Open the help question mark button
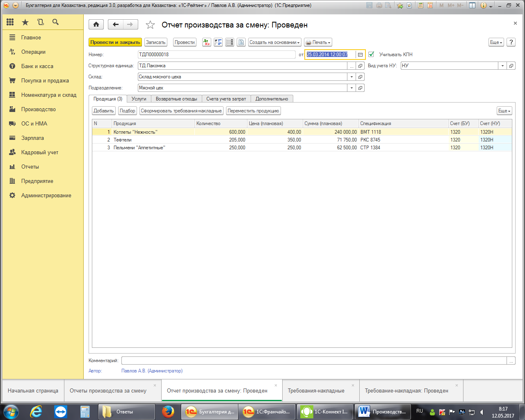The image size is (525, 420). pyautogui.click(x=511, y=42)
